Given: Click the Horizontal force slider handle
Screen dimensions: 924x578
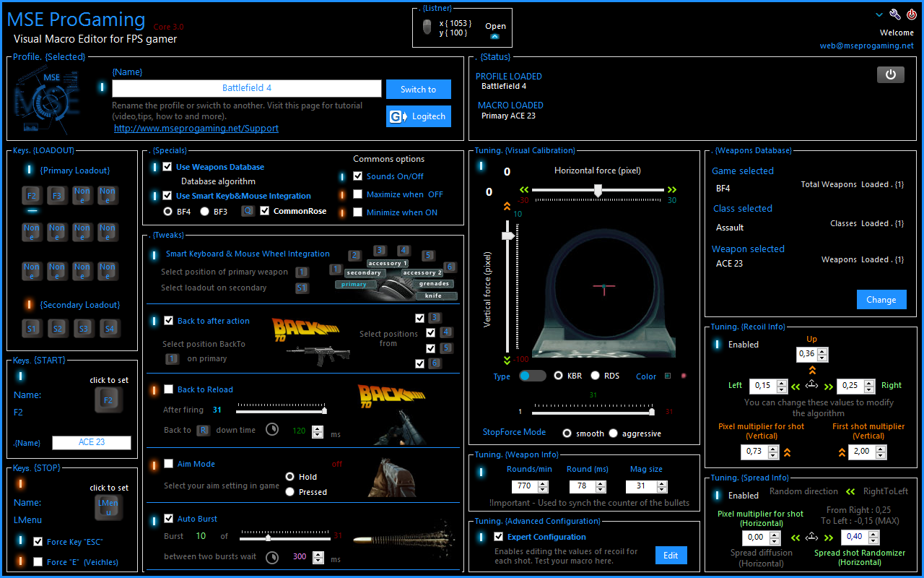Looking at the screenshot, I should (598, 190).
